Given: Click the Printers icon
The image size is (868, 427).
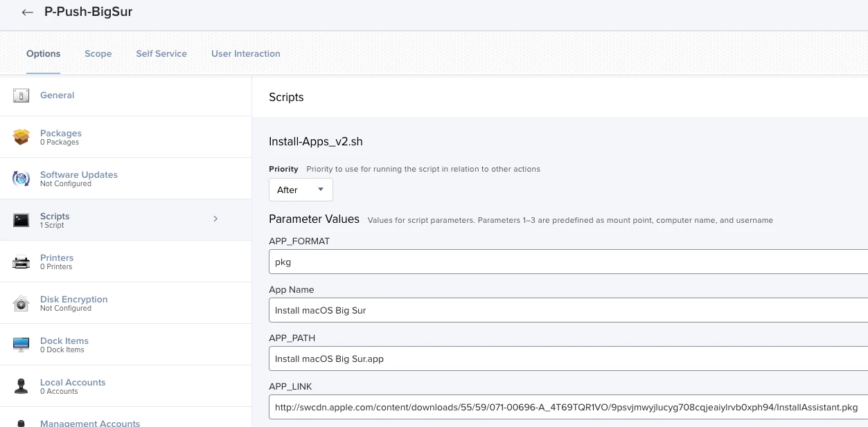Looking at the screenshot, I should point(21,262).
